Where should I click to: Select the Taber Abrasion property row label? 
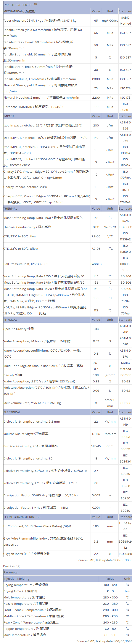[40, 21]
